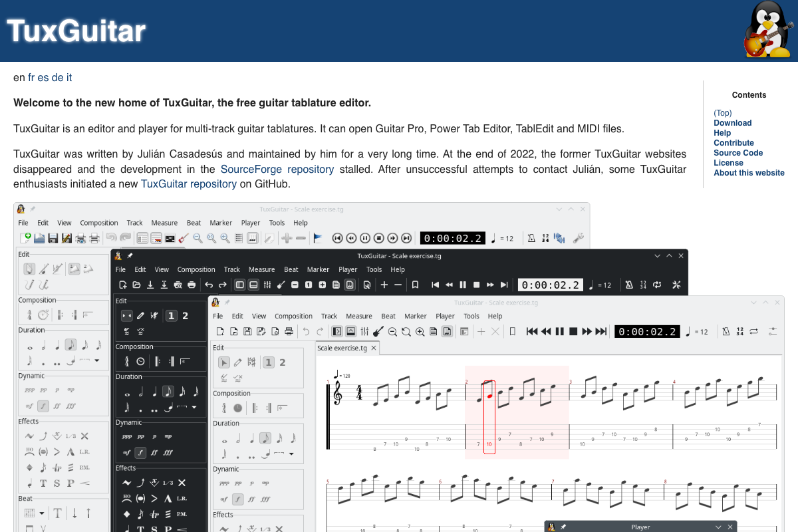The width and height of the screenshot is (798, 532).
Task: Click the zoom in magnifier in front window
Action: pyautogui.click(x=420, y=331)
